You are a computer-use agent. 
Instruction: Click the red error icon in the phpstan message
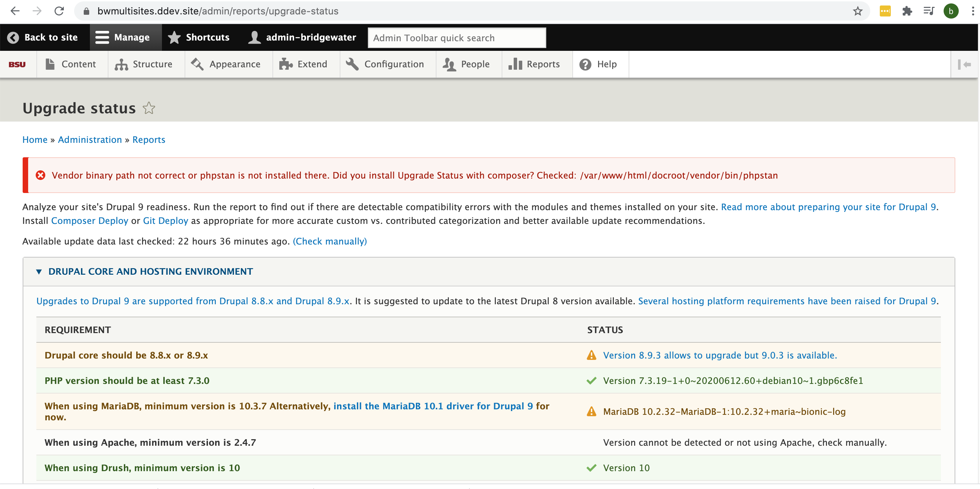(x=40, y=175)
